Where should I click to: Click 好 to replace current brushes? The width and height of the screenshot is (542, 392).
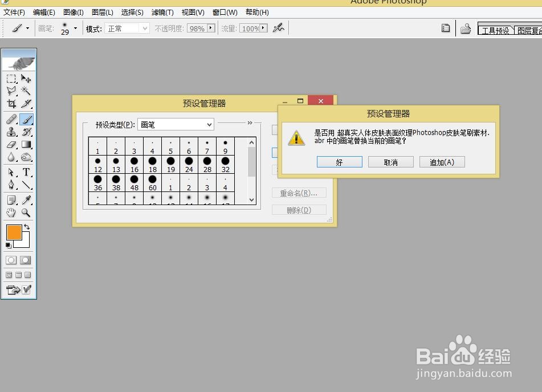340,162
